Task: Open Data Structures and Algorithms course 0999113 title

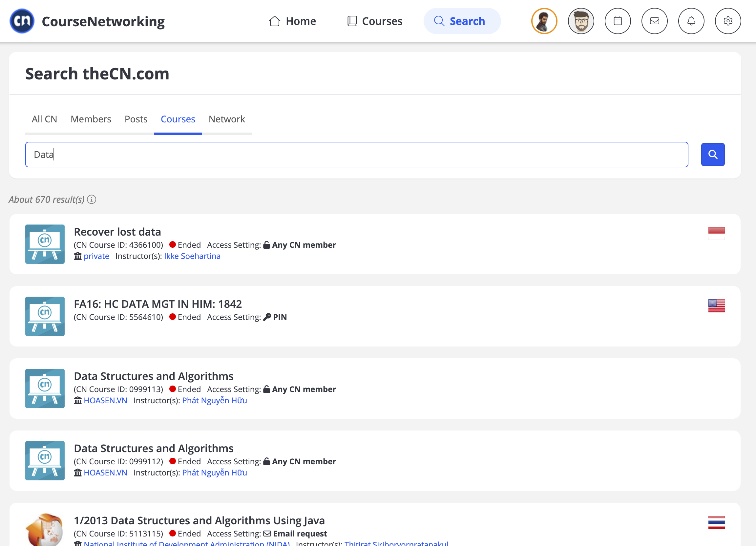Action: click(154, 376)
